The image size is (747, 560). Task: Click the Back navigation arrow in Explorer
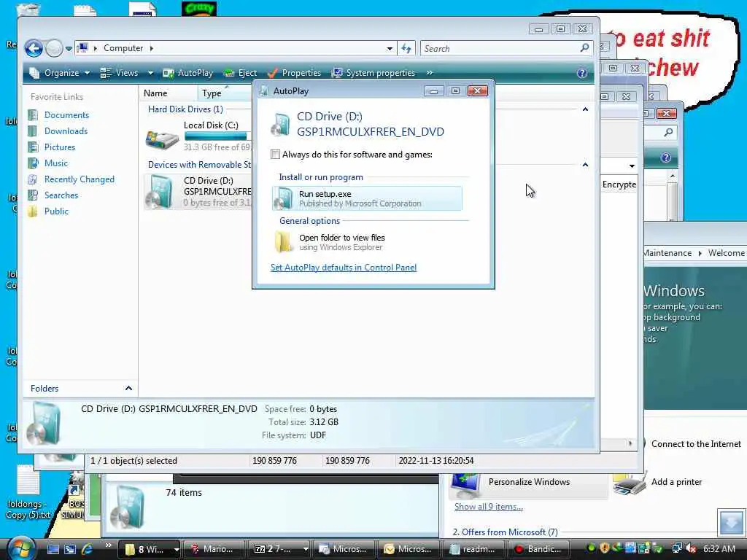[x=34, y=48]
